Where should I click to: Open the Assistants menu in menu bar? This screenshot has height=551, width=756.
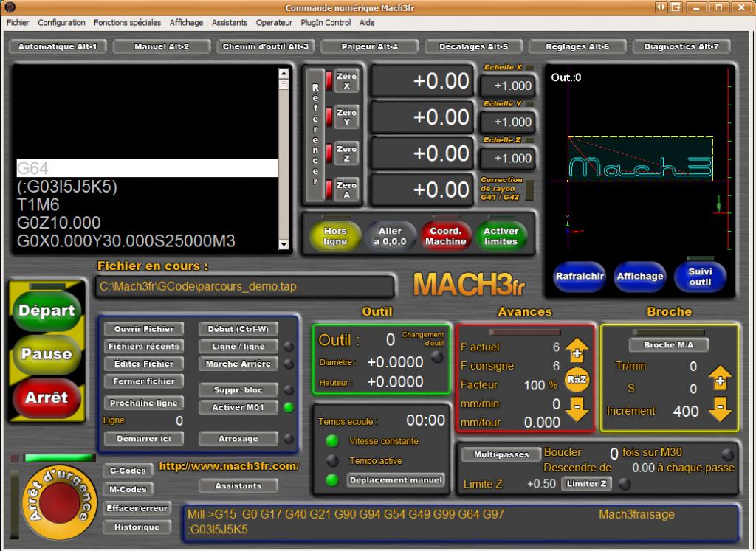pyautogui.click(x=230, y=23)
